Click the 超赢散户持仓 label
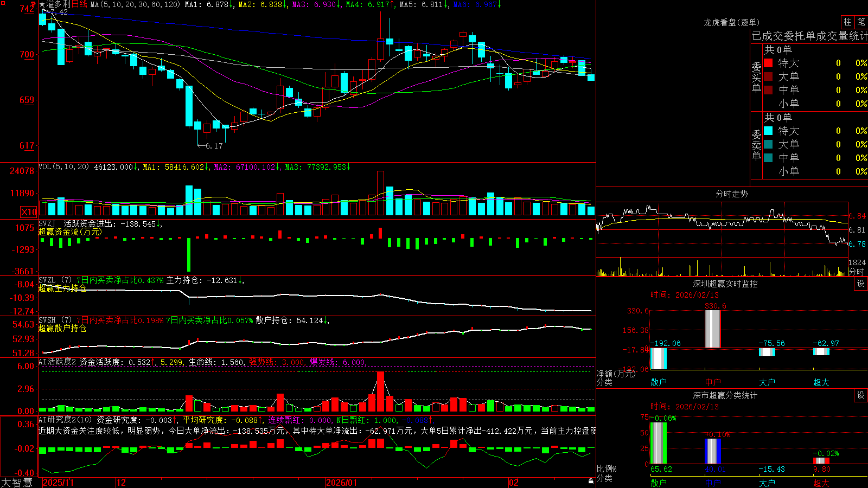This screenshot has width=868, height=488. click(x=62, y=328)
